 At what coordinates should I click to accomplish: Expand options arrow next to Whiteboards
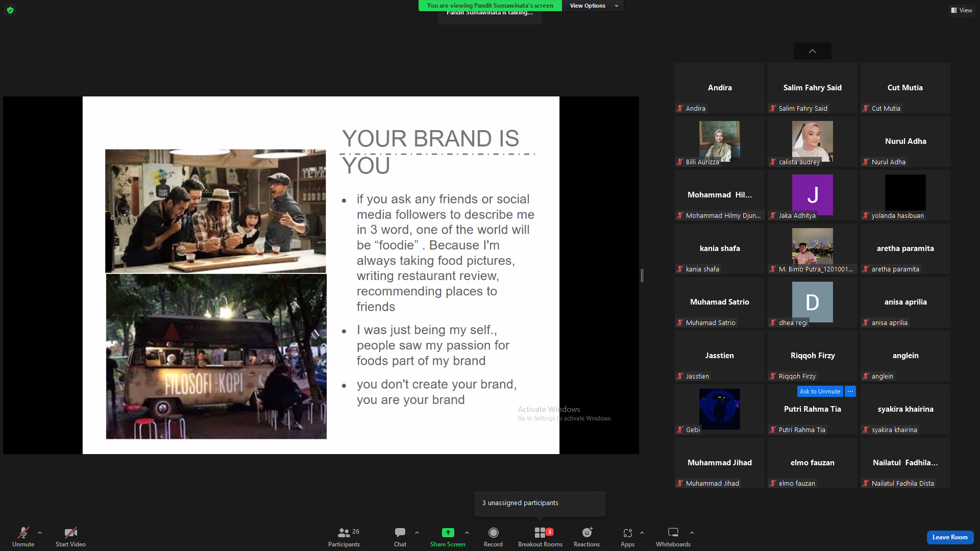(692, 533)
